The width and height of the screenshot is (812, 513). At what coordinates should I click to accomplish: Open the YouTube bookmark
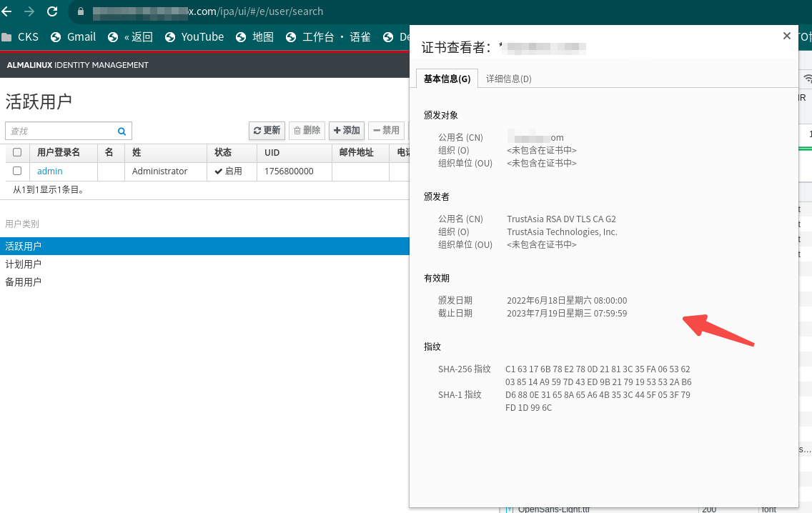[x=194, y=36]
